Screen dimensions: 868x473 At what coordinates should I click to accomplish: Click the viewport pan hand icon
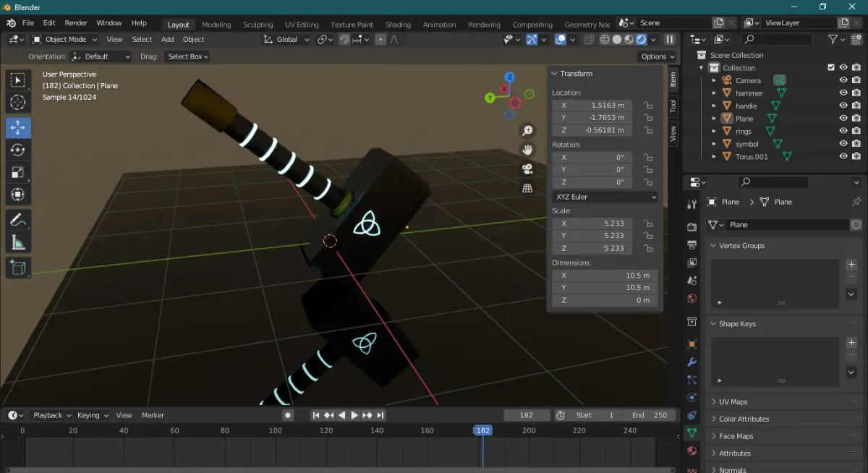(528, 150)
